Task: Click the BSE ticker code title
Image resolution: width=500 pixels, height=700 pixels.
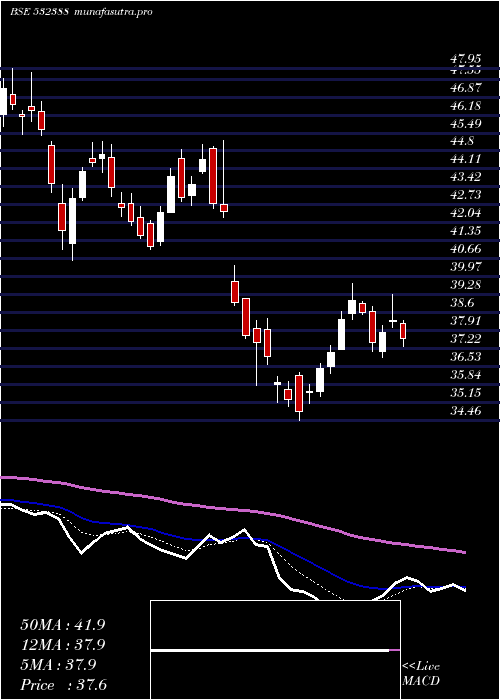Action: [39, 12]
